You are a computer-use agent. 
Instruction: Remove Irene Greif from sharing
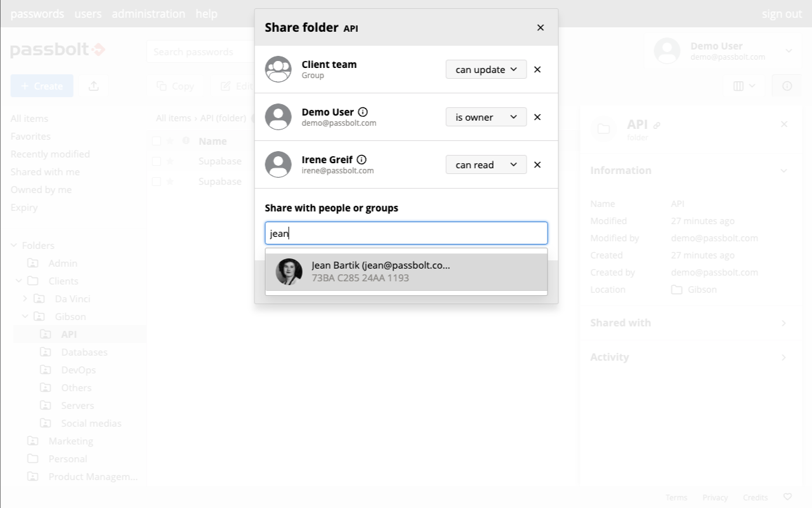tap(537, 164)
